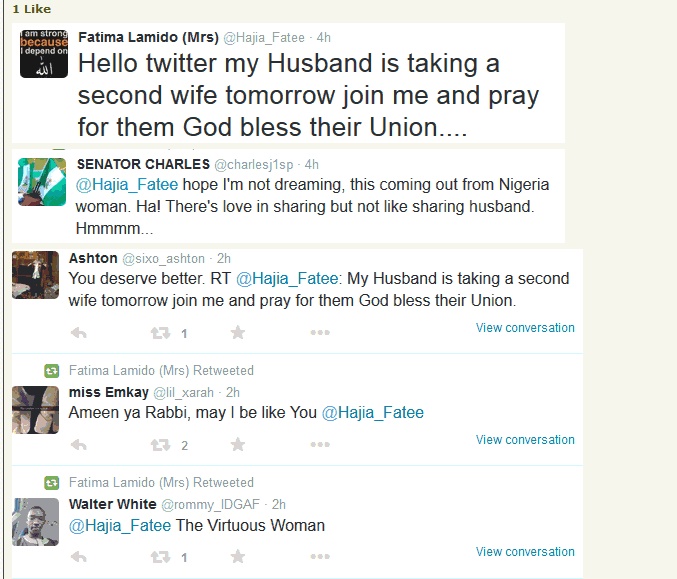View conversation for miss Emkay's tweet
Image resolution: width=677 pixels, height=579 pixels.
click(525, 440)
